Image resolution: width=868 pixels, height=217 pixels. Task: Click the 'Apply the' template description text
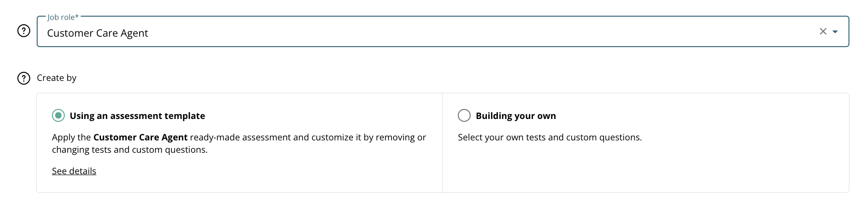pos(71,138)
